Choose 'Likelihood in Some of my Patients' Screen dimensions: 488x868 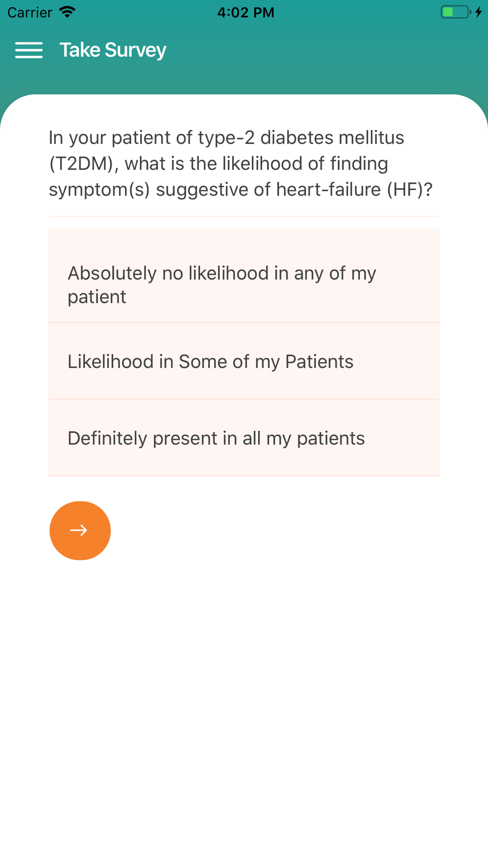(244, 361)
